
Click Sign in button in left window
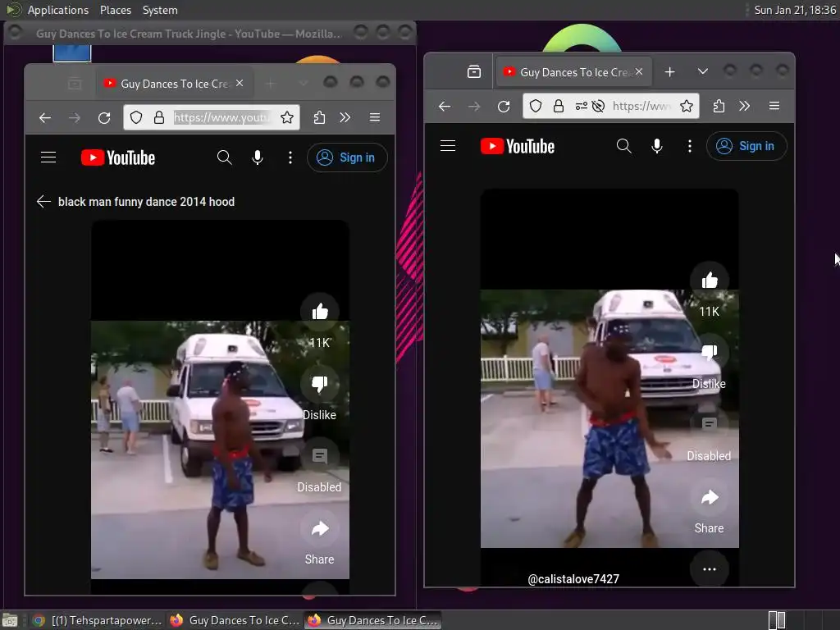347,157
